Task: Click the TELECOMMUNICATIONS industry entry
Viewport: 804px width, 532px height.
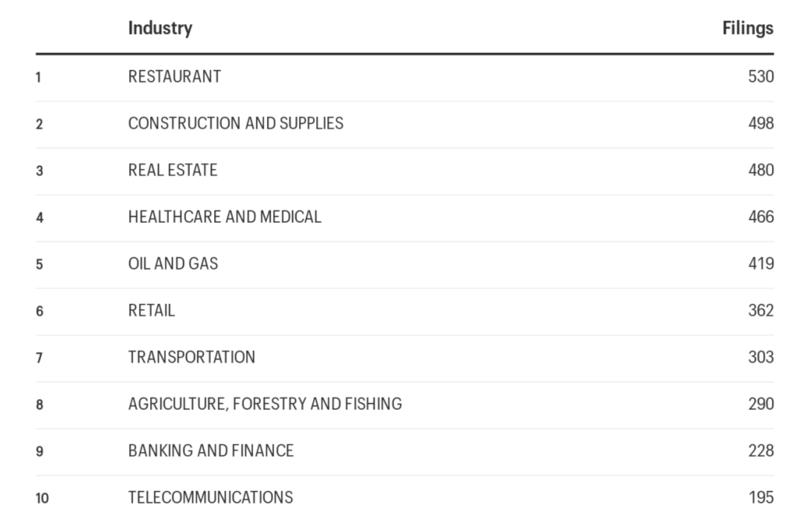Action: coord(210,497)
